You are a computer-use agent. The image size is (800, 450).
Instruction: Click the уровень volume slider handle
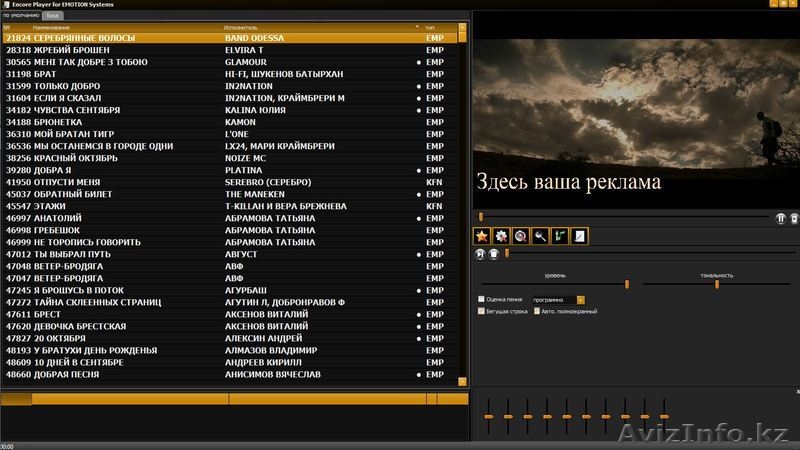click(627, 284)
